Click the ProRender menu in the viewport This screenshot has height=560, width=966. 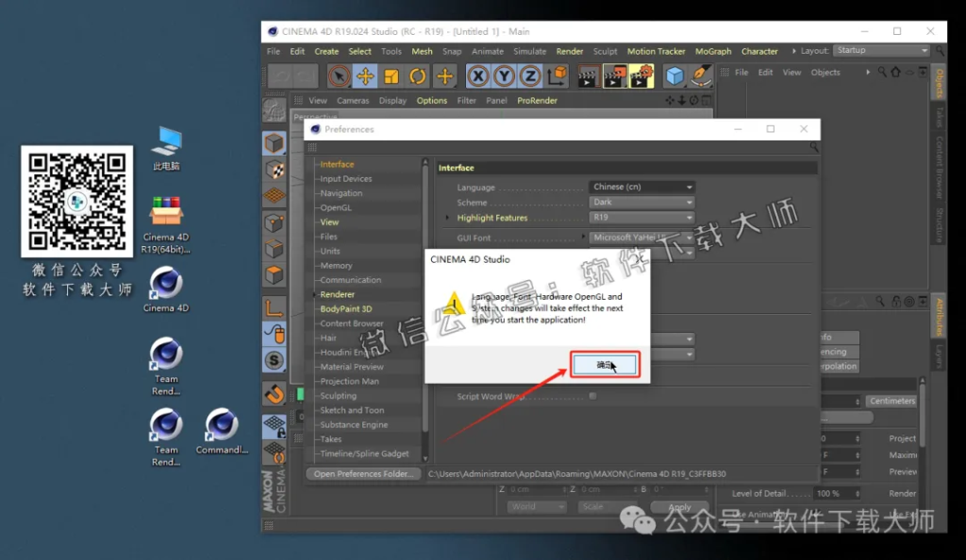tap(537, 100)
